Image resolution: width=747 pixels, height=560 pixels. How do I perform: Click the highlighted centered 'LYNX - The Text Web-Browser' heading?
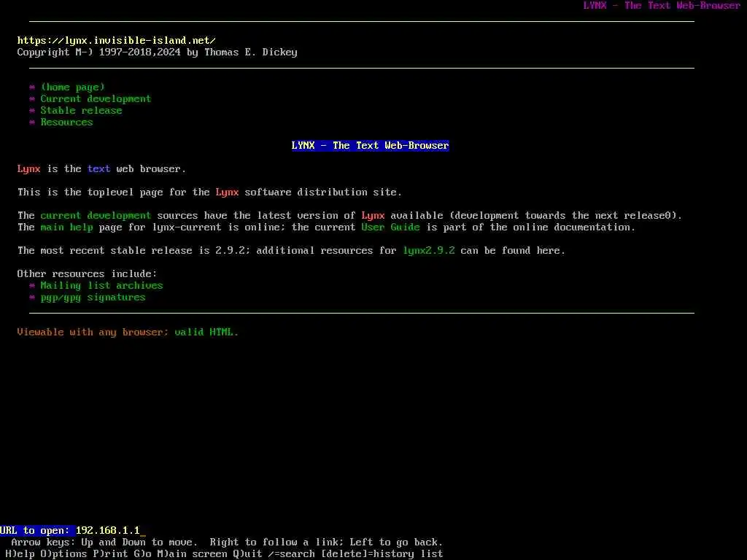[x=370, y=145]
